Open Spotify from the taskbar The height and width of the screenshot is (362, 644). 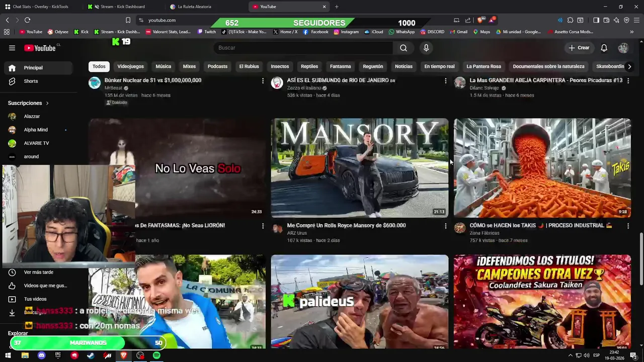pyautogui.click(x=156, y=355)
